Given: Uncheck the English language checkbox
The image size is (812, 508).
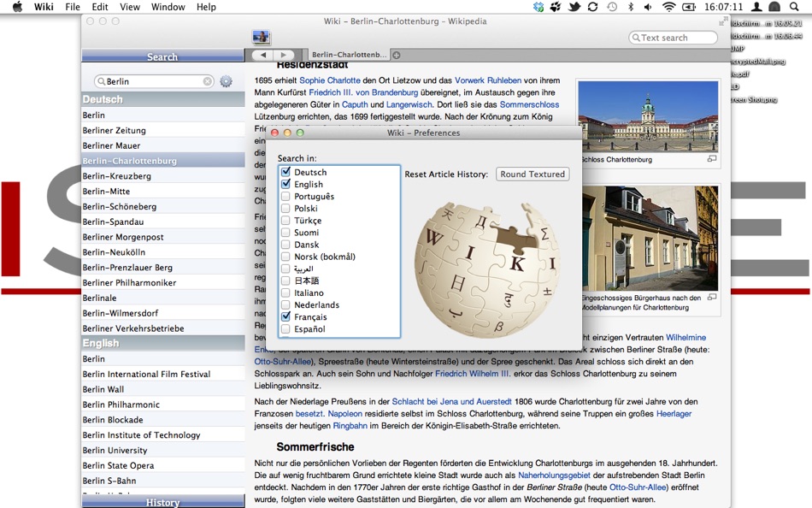Looking at the screenshot, I should click(x=285, y=184).
